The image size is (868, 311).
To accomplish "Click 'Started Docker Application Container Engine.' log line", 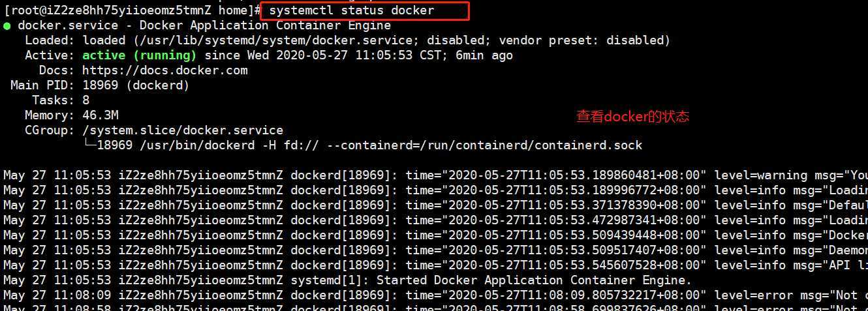I will click(534, 280).
